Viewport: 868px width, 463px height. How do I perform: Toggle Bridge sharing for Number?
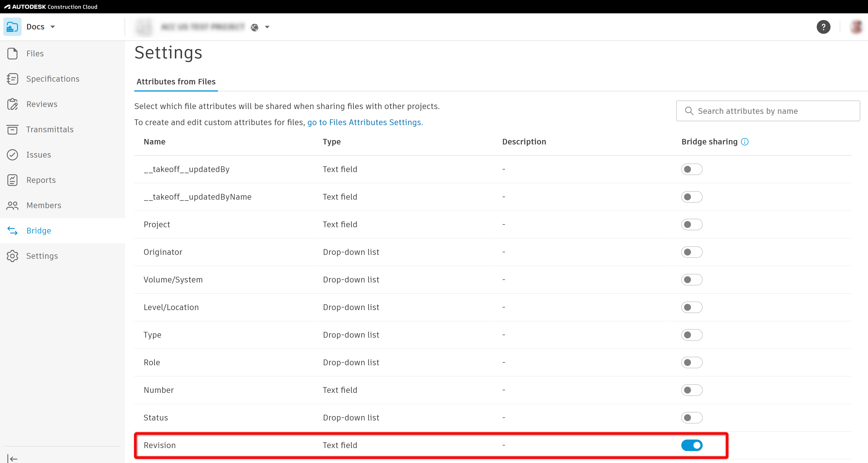[x=692, y=390]
